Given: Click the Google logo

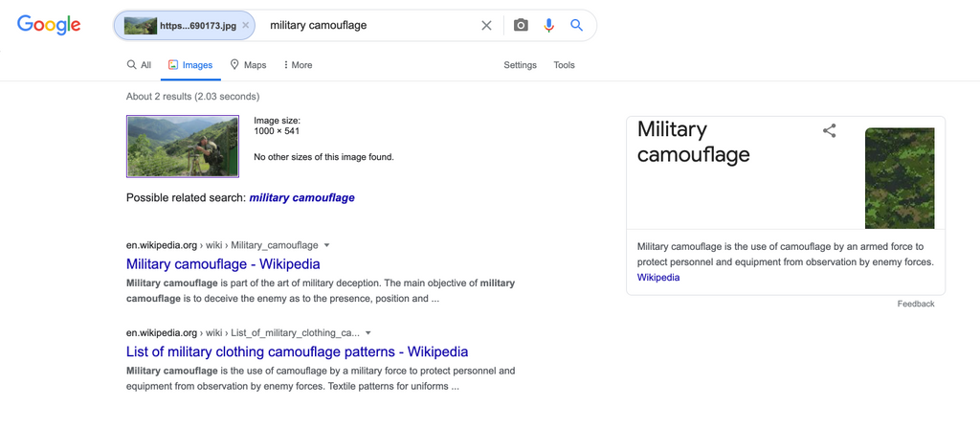Looking at the screenshot, I should tap(49, 26).
